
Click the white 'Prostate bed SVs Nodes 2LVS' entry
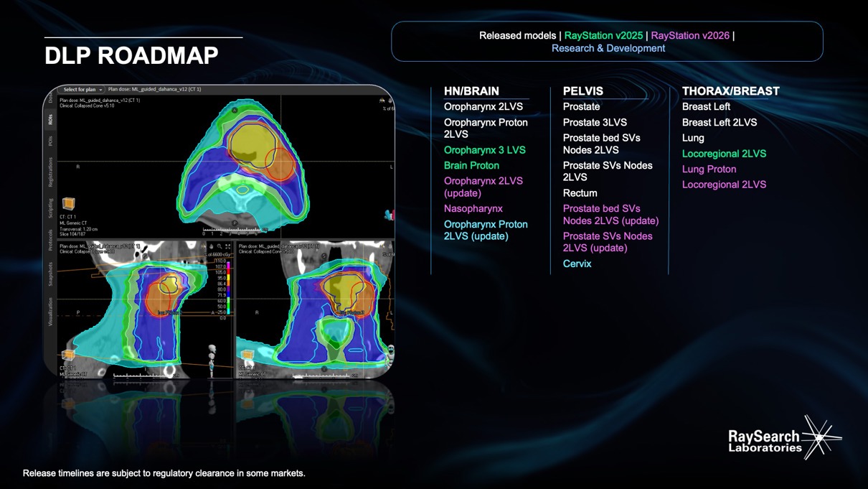coord(602,144)
